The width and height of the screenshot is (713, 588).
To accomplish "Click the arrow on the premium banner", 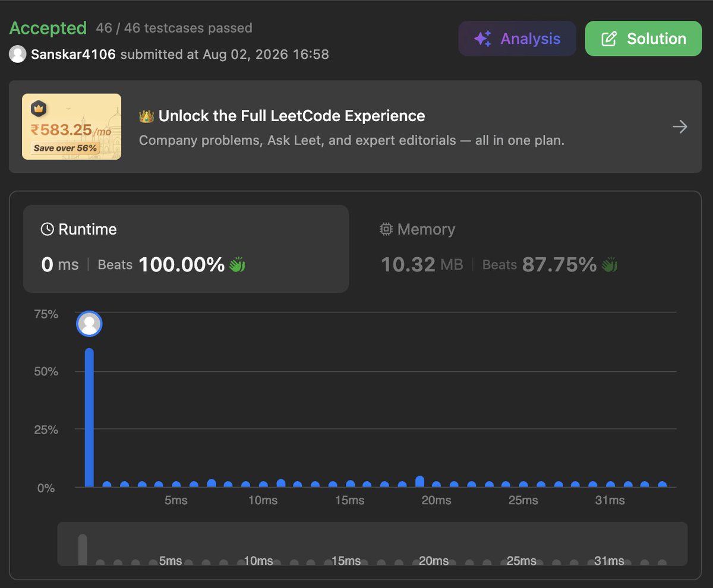I will [x=680, y=127].
